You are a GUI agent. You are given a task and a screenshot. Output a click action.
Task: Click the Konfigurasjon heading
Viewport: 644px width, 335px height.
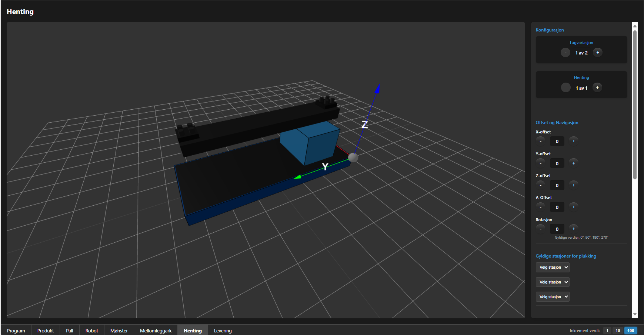[550, 30]
